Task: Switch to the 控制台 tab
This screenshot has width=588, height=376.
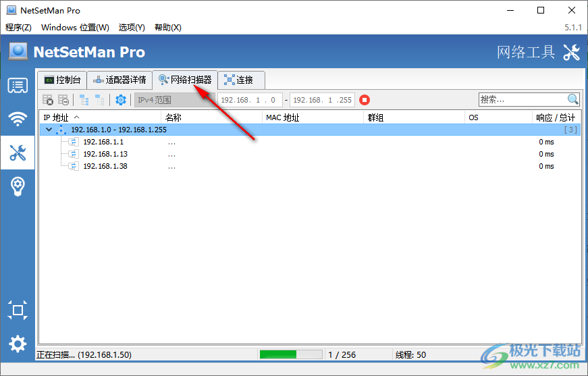Action: (x=62, y=80)
